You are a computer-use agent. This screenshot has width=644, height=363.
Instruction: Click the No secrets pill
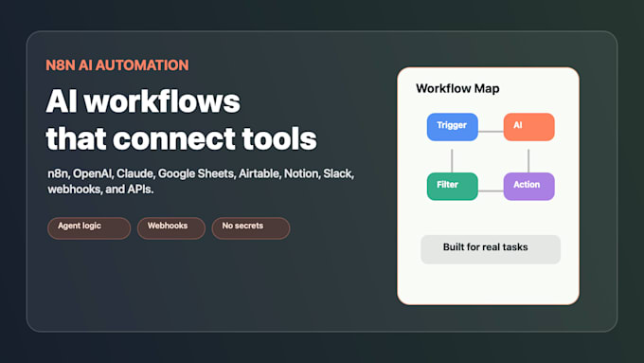[251, 228]
